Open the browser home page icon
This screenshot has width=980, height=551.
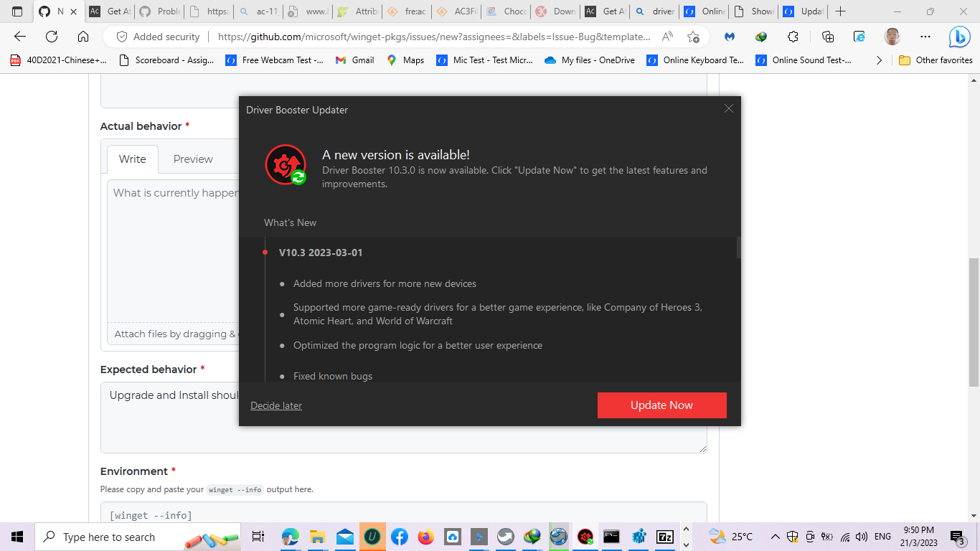pyautogui.click(x=83, y=37)
